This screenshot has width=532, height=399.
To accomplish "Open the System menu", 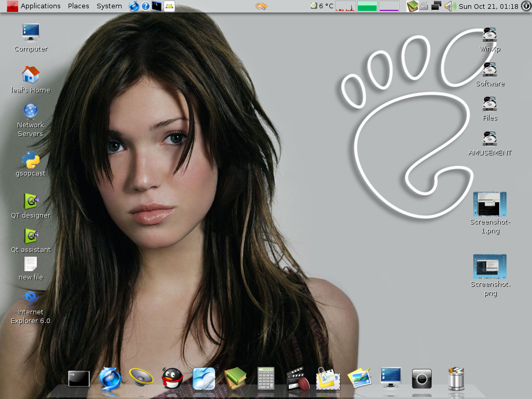I will tap(109, 6).
